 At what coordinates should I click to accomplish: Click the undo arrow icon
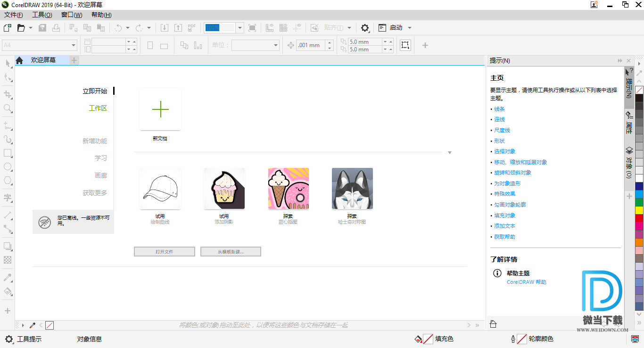(x=118, y=28)
